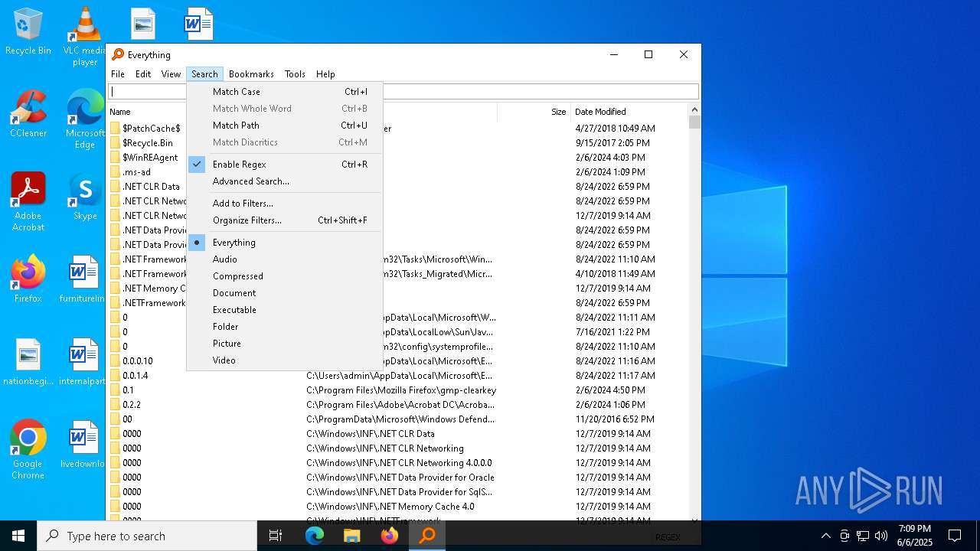Viewport: 980px width, 551px height.
Task: Open livedownlo Word document icon
Action: tap(83, 445)
